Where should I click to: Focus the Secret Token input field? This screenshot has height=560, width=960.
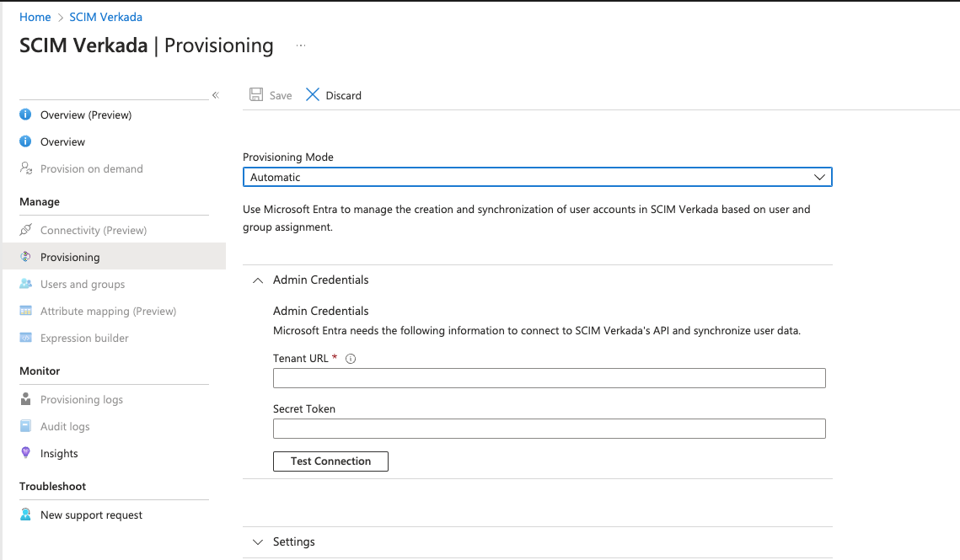pyautogui.click(x=549, y=429)
